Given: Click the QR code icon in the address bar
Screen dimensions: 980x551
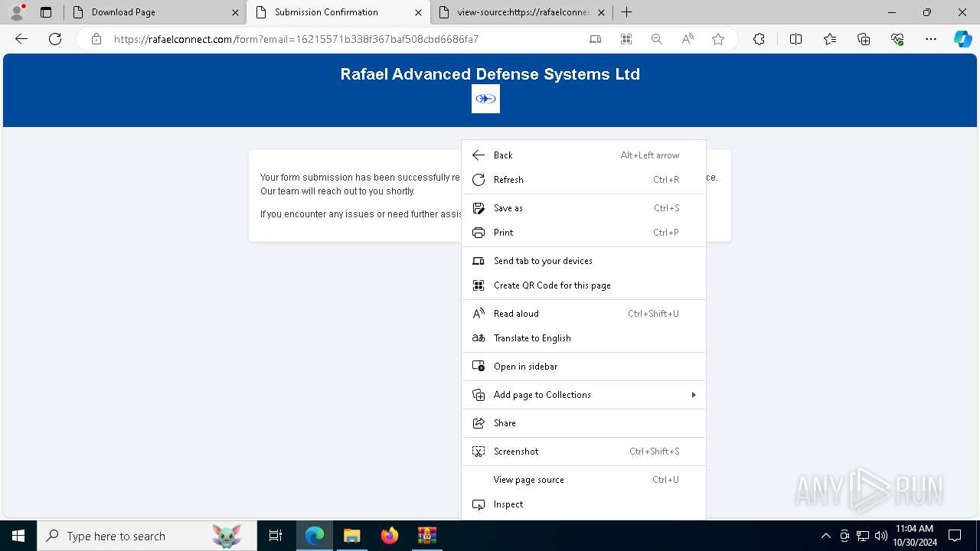Looking at the screenshot, I should click(x=626, y=39).
